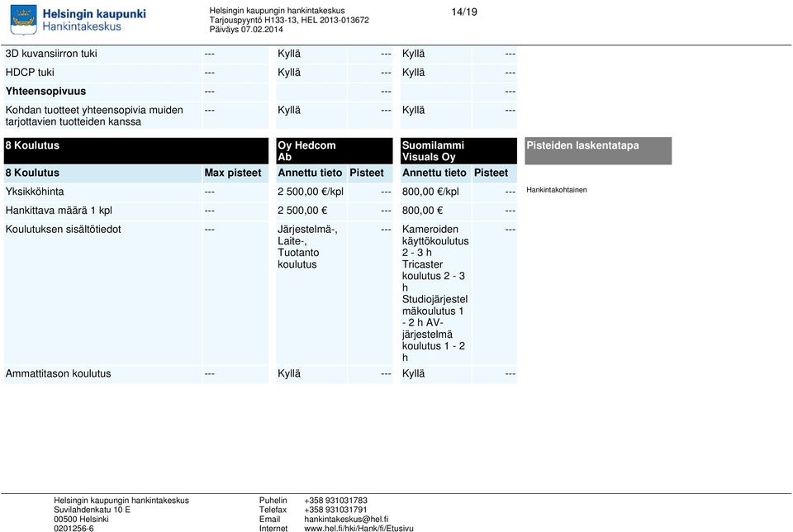Click the footer 00500 Helsinki line
The width and height of the screenshot is (793, 532).
click(x=81, y=520)
